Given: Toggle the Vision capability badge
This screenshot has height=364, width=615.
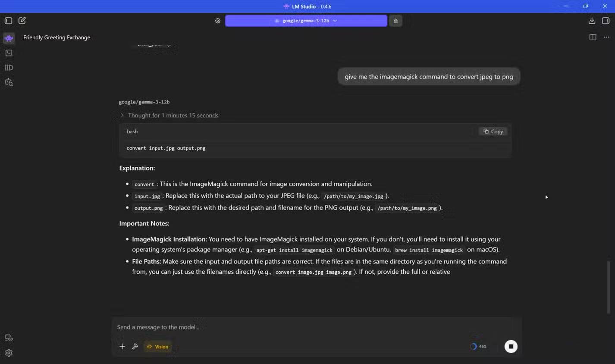Looking at the screenshot, I should 157,347.
